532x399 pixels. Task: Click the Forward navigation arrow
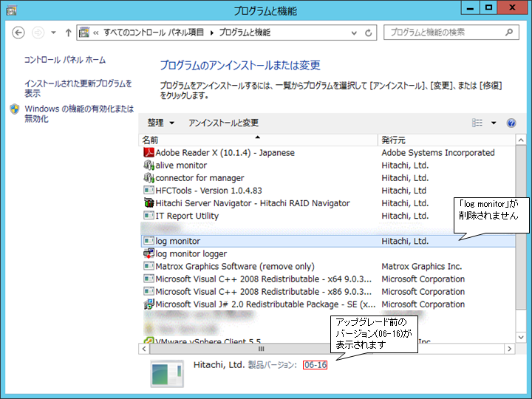pyautogui.click(x=38, y=33)
